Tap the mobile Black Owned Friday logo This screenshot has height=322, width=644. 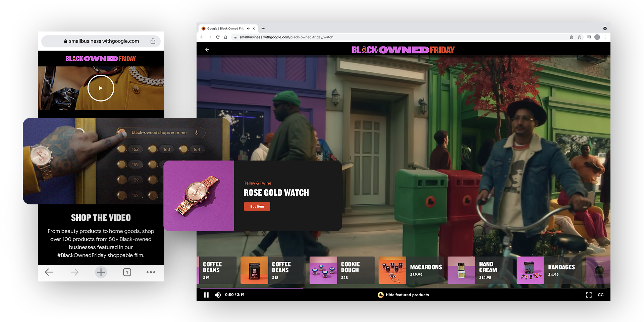click(x=101, y=59)
